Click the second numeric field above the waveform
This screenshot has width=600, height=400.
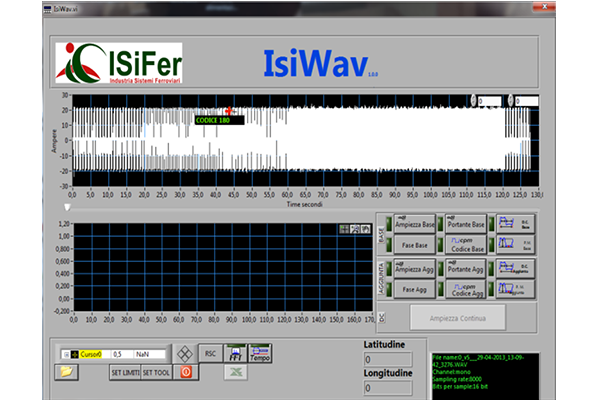527,101
